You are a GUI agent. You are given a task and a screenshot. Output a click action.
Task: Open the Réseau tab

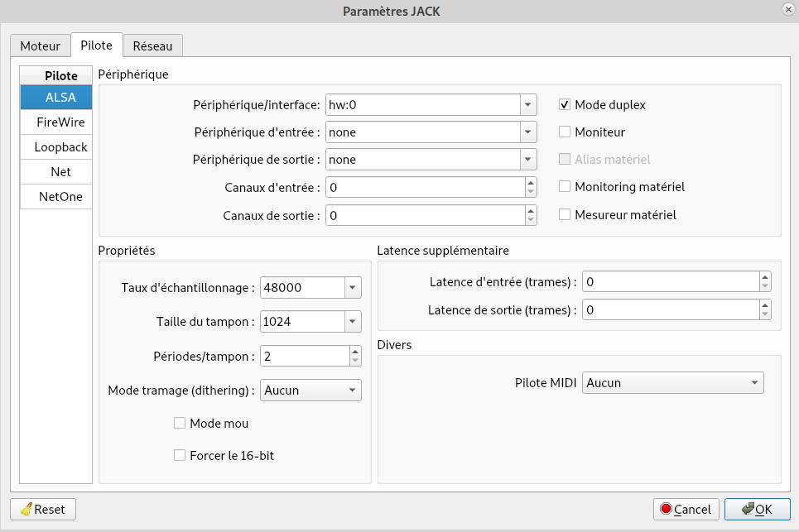point(153,46)
